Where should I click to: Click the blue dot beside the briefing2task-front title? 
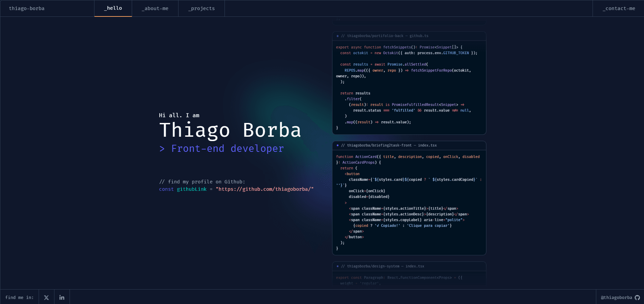coord(337,145)
